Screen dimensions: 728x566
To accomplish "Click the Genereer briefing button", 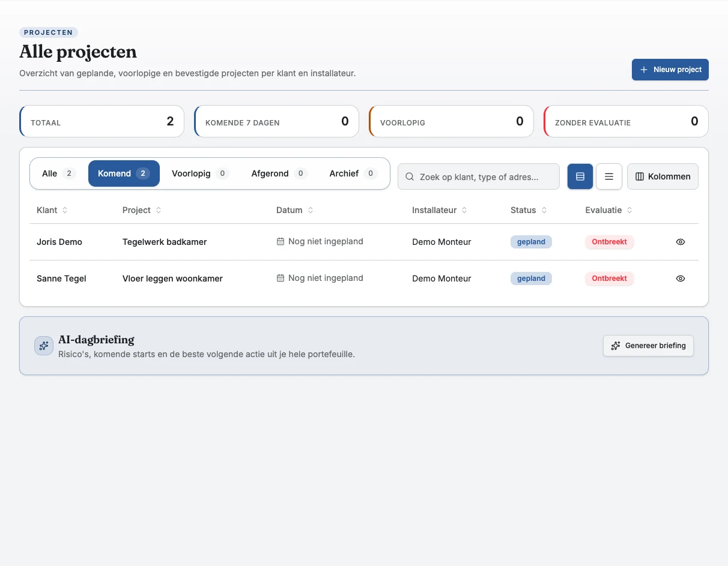I will 648,346.
